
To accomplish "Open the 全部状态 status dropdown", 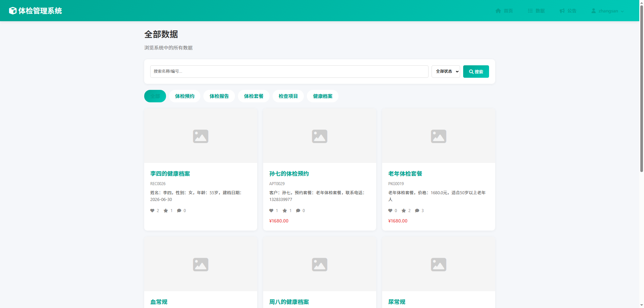I will pyautogui.click(x=446, y=71).
